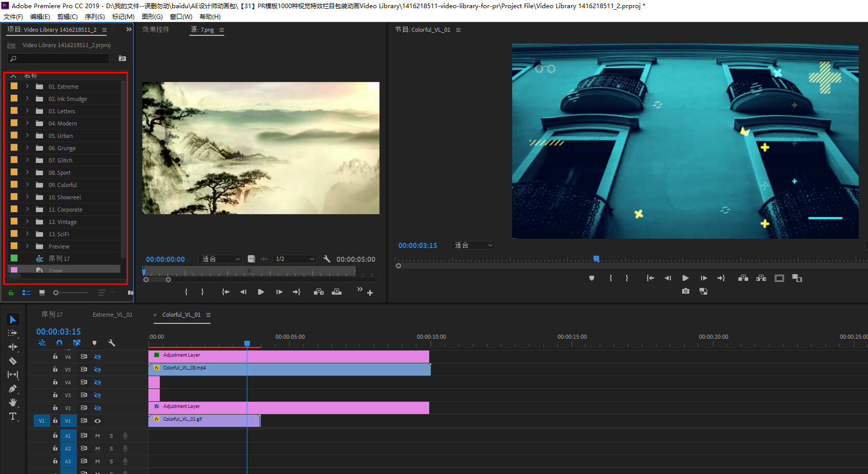Select Colorful_VL_08.mp4 clip on V5
This screenshot has height=474, width=868.
click(x=289, y=369)
